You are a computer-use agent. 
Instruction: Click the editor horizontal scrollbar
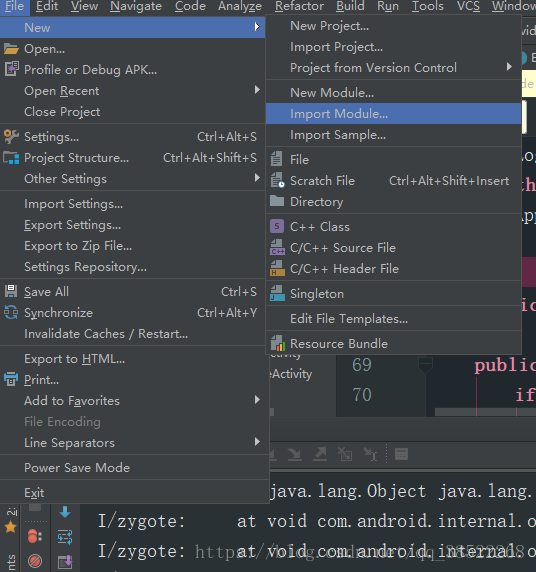(x=485, y=412)
